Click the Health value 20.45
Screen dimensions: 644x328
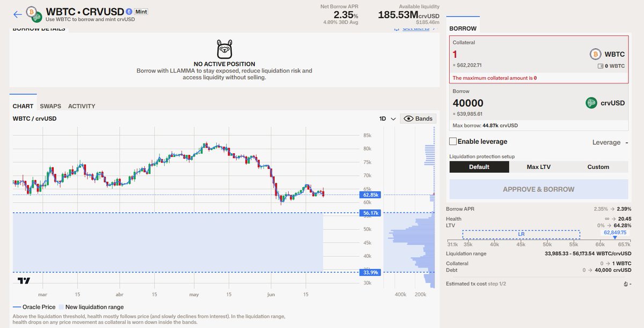(x=625, y=219)
